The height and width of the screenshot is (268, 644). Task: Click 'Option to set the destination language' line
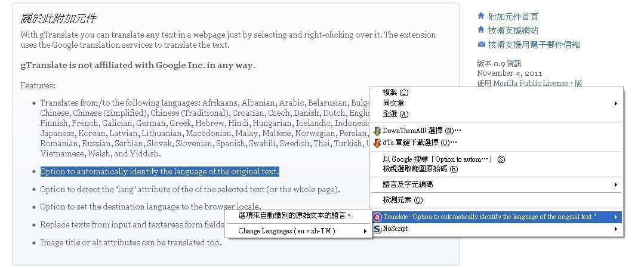[150, 207]
